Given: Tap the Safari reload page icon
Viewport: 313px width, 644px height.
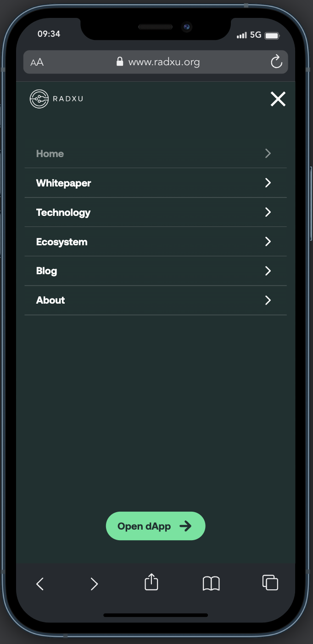Looking at the screenshot, I should [276, 62].
